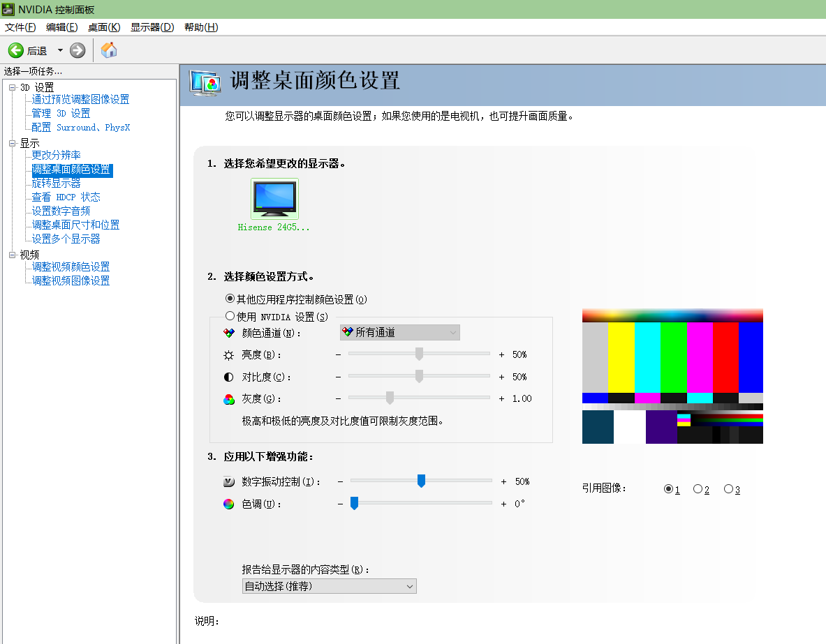Click the brightness slider thumb

point(420,354)
